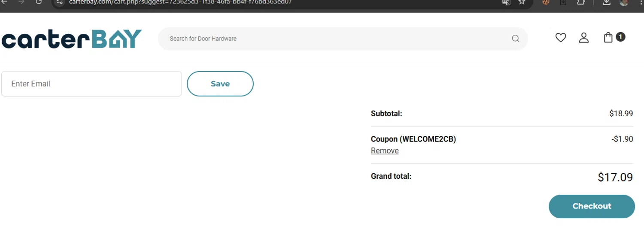Open the account profile icon
Image resolution: width=644 pixels, height=232 pixels.
tap(584, 38)
